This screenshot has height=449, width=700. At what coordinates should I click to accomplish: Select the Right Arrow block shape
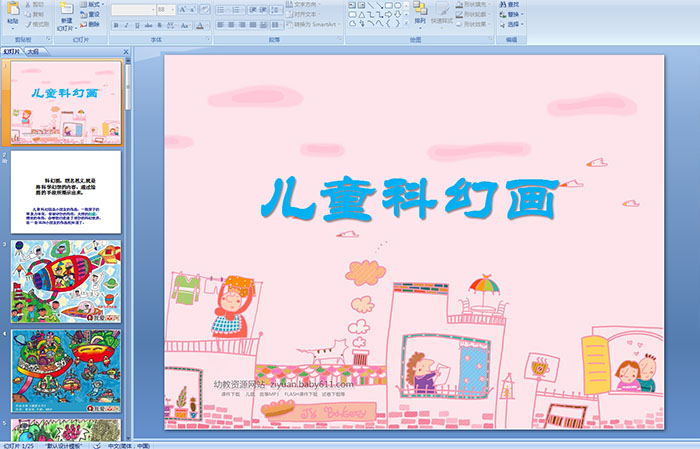tap(388, 15)
